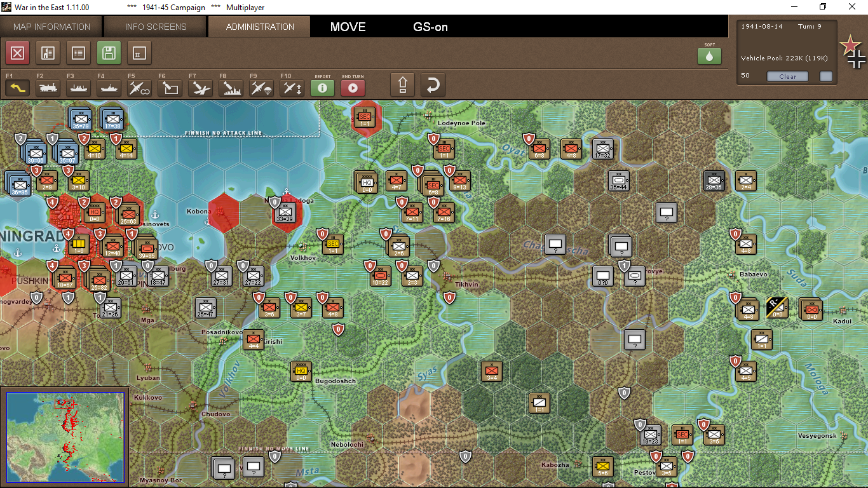Click the MOVE mode indicator text
The height and width of the screenshot is (488, 868).
coord(348,27)
